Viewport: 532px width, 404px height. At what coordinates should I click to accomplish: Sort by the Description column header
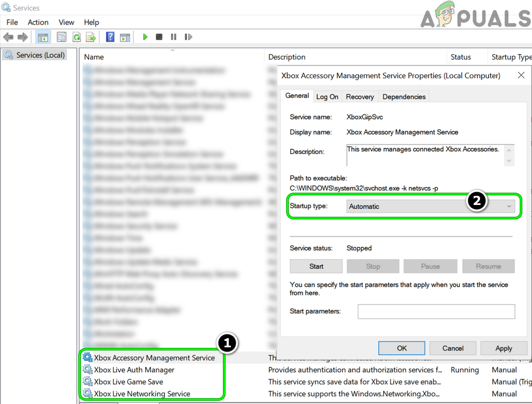point(355,57)
